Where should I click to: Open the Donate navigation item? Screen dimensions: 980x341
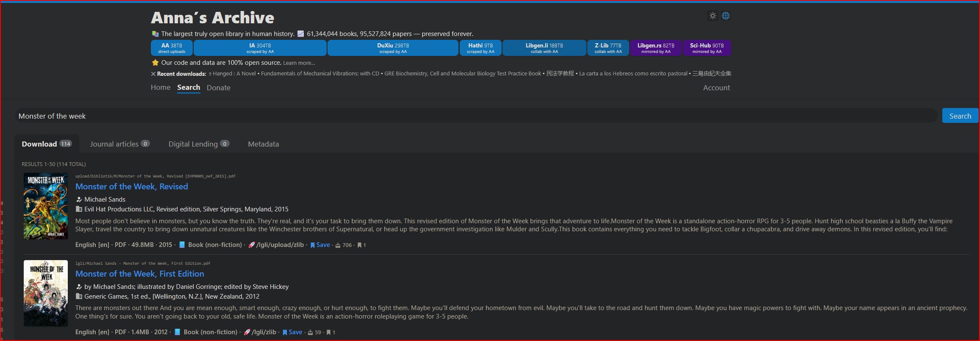[x=219, y=88]
